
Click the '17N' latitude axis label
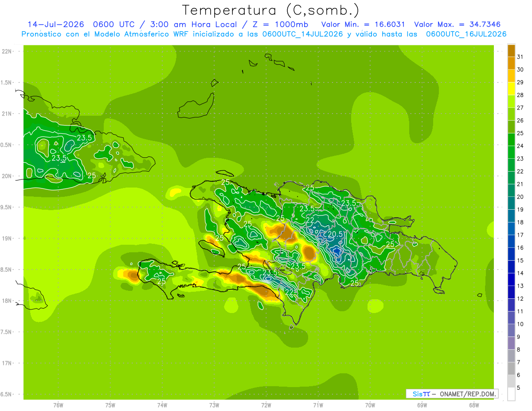7,363
